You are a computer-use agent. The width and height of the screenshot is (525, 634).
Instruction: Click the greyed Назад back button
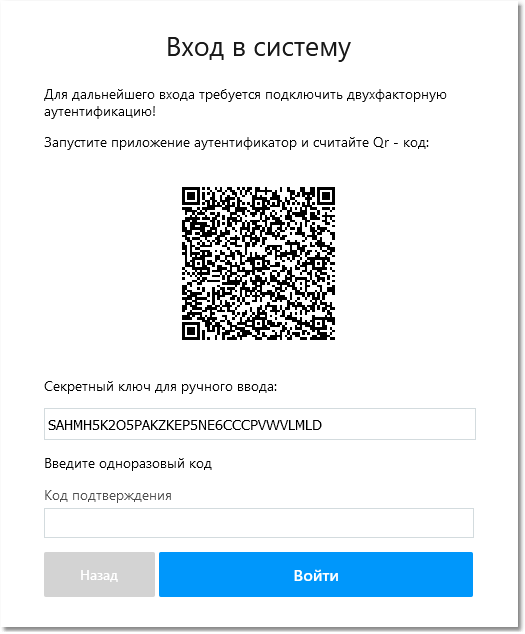(x=99, y=574)
